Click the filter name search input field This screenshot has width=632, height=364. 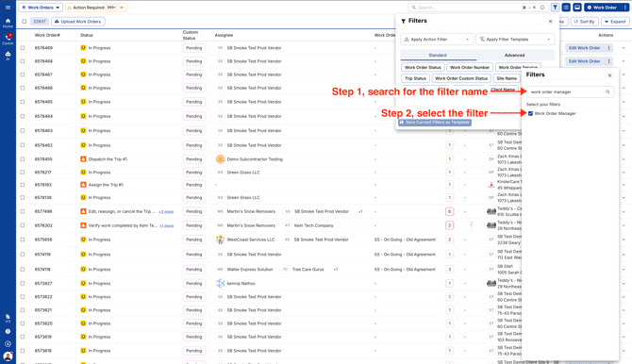(570, 91)
